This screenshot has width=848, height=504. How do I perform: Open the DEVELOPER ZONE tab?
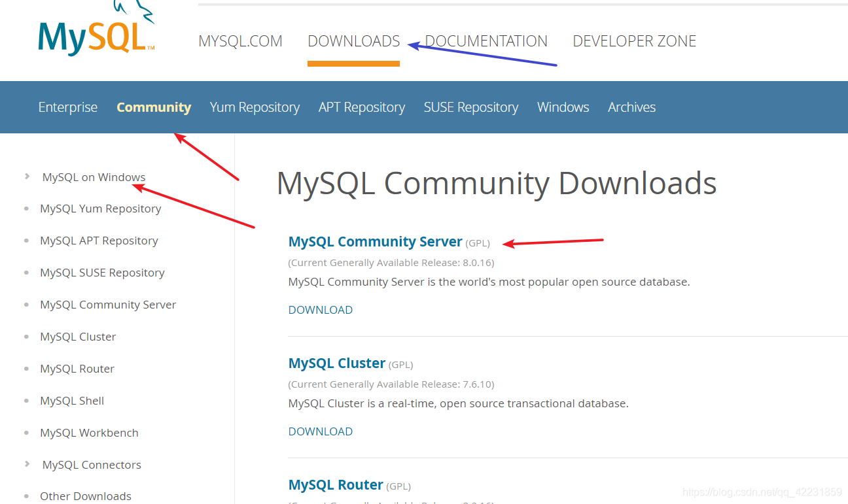(634, 41)
